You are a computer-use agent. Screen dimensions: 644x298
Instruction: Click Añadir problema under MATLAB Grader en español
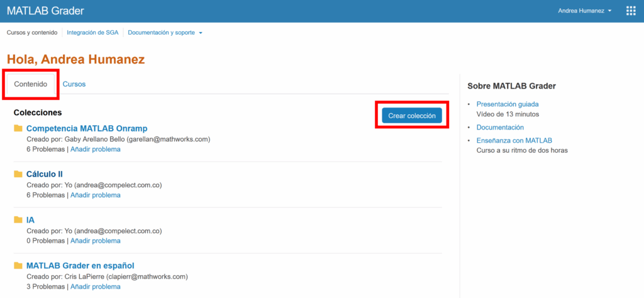[x=96, y=287]
